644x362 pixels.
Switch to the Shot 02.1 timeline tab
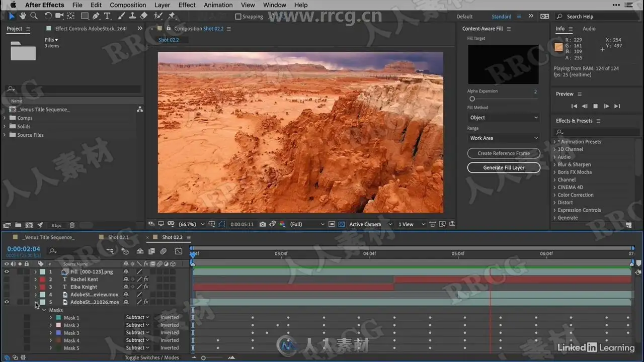coord(118,237)
